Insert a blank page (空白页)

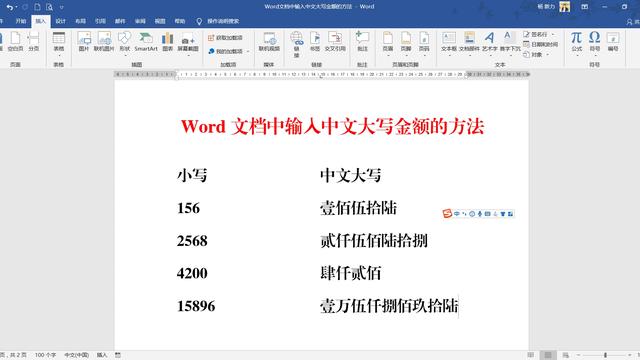pos(16,42)
